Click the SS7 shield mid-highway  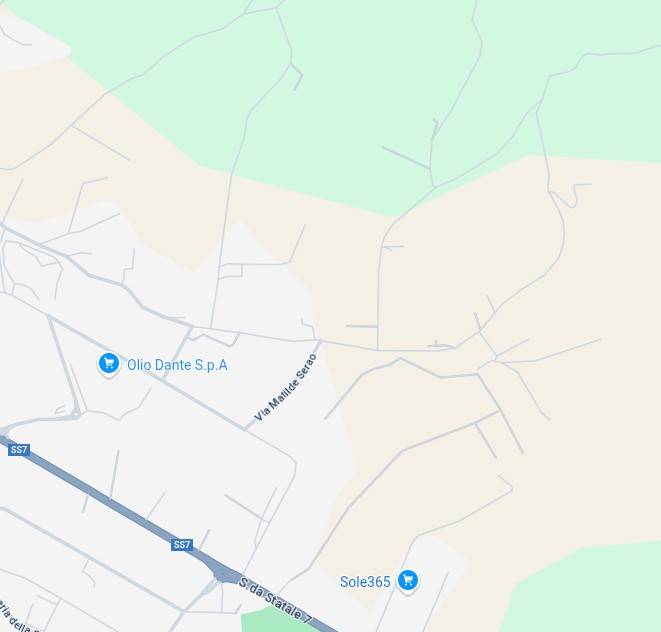(182, 545)
